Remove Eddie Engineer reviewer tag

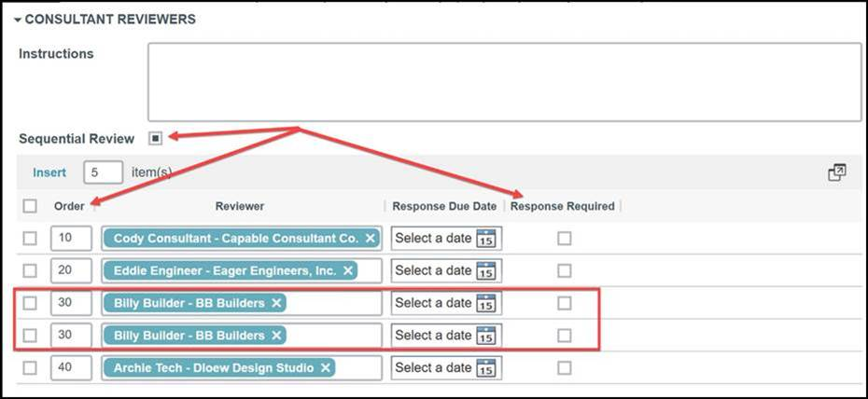[348, 271]
